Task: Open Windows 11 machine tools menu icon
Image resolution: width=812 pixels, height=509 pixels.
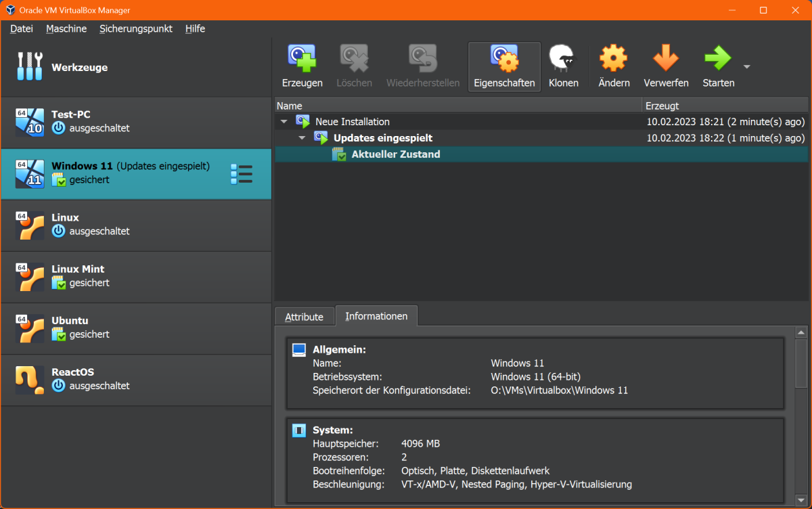Action: click(x=242, y=174)
